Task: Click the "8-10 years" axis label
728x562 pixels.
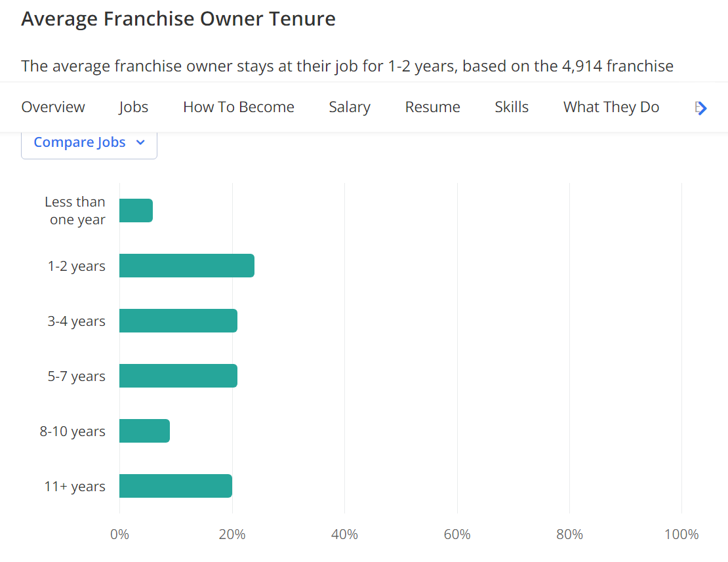Action: pos(72,432)
